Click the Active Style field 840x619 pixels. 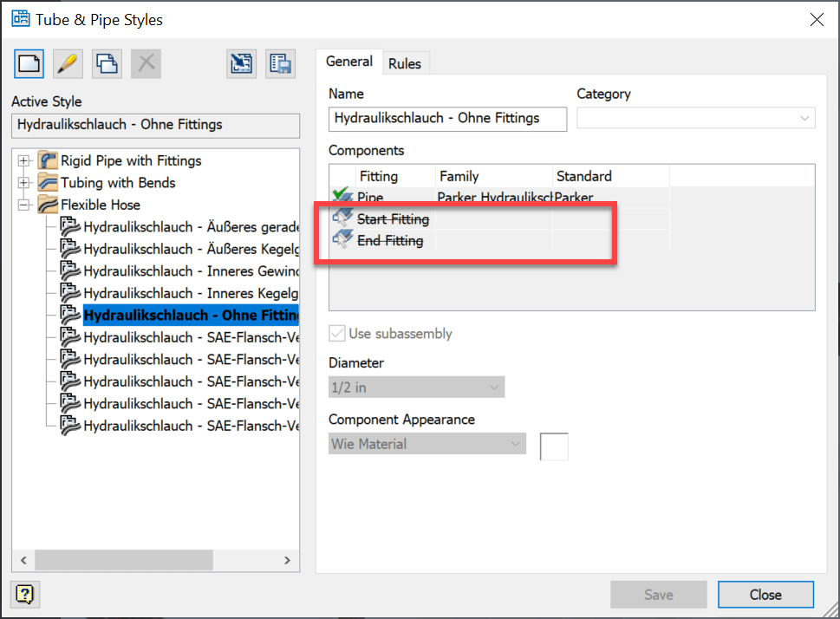155,125
